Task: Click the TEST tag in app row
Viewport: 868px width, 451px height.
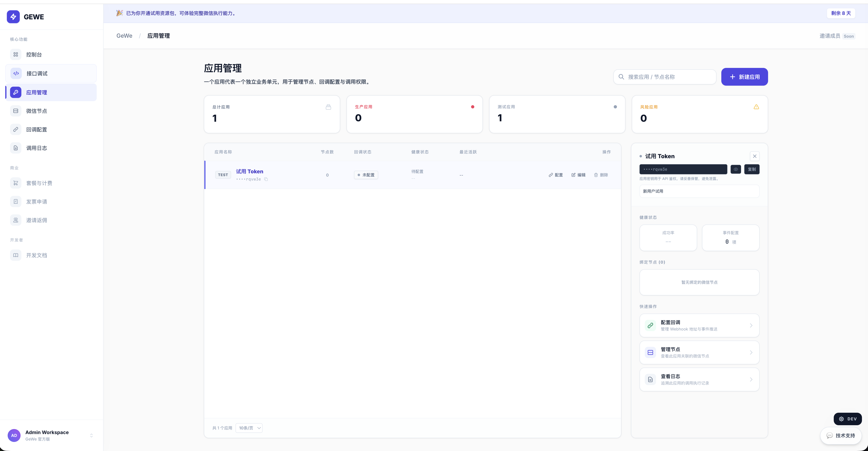Action: pos(223,175)
